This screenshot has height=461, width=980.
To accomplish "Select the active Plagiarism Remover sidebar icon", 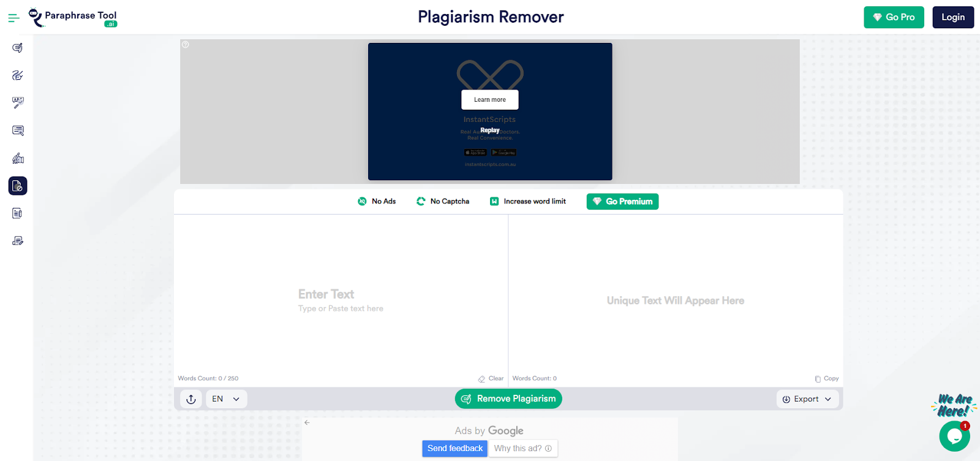I will click(x=18, y=186).
